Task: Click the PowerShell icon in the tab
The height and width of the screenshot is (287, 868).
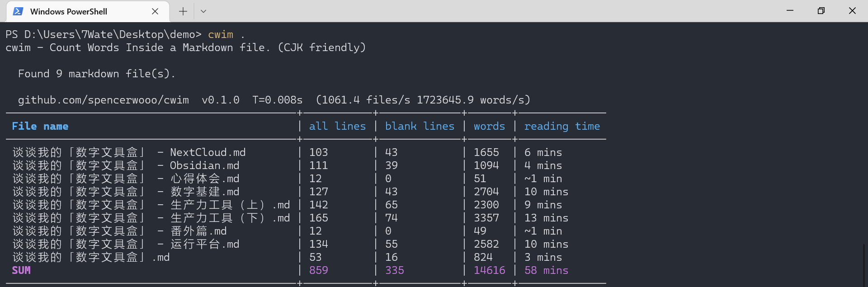Action: click(x=18, y=11)
